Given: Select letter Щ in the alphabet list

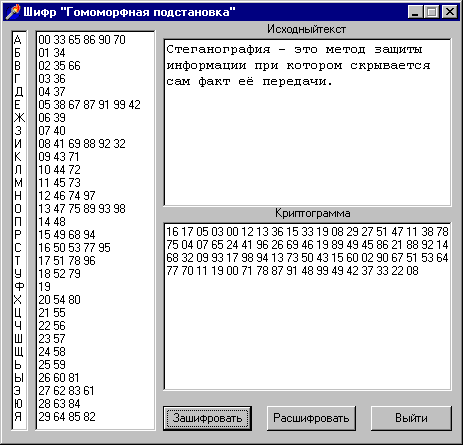Looking at the screenshot, I should click(x=19, y=352).
